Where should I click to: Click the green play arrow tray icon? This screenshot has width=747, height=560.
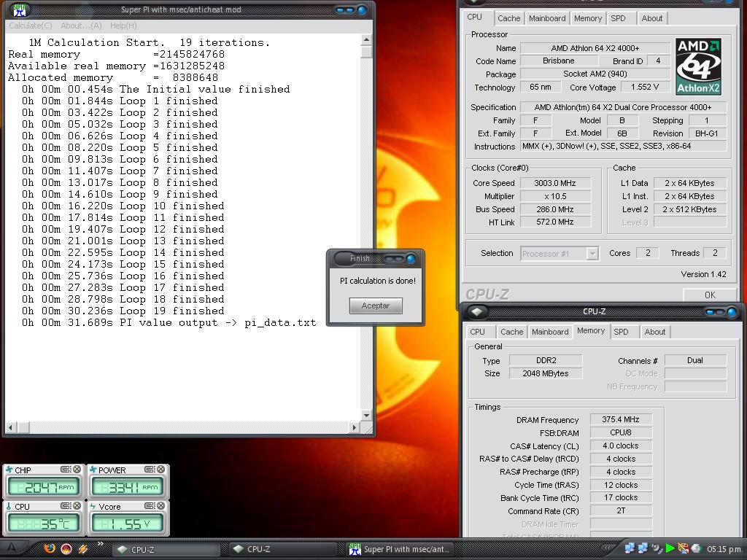coord(670,548)
